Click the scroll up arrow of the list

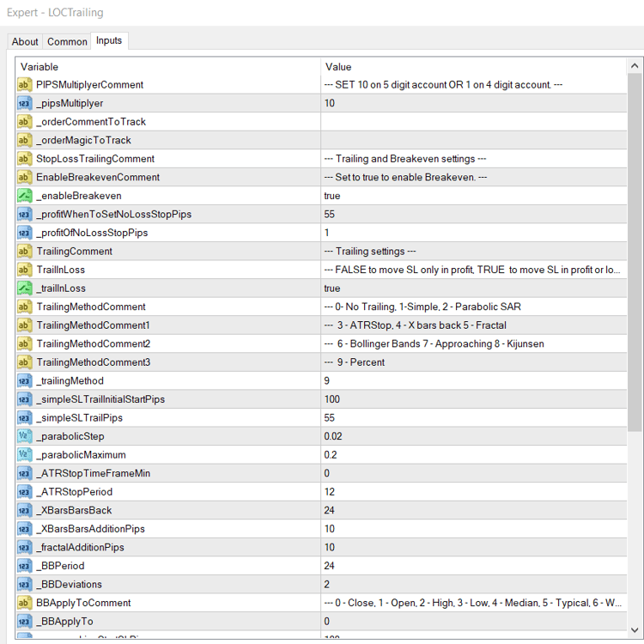[x=635, y=66]
